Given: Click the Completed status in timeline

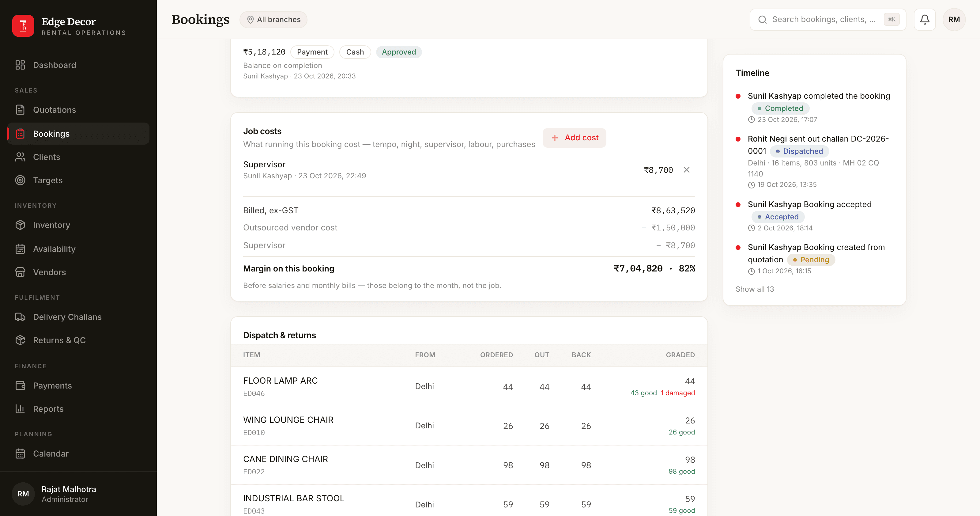Looking at the screenshot, I should [x=780, y=108].
